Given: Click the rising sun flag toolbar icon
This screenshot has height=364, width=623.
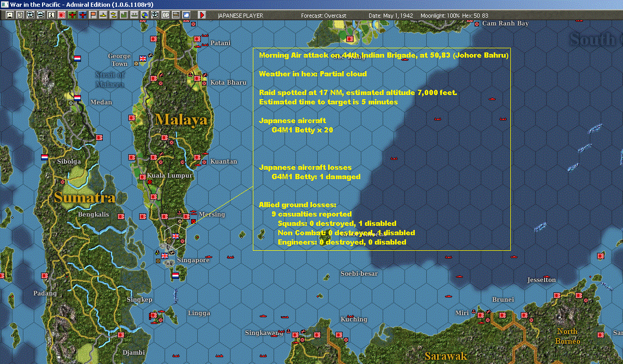Looking at the screenshot, I should 61,15.
